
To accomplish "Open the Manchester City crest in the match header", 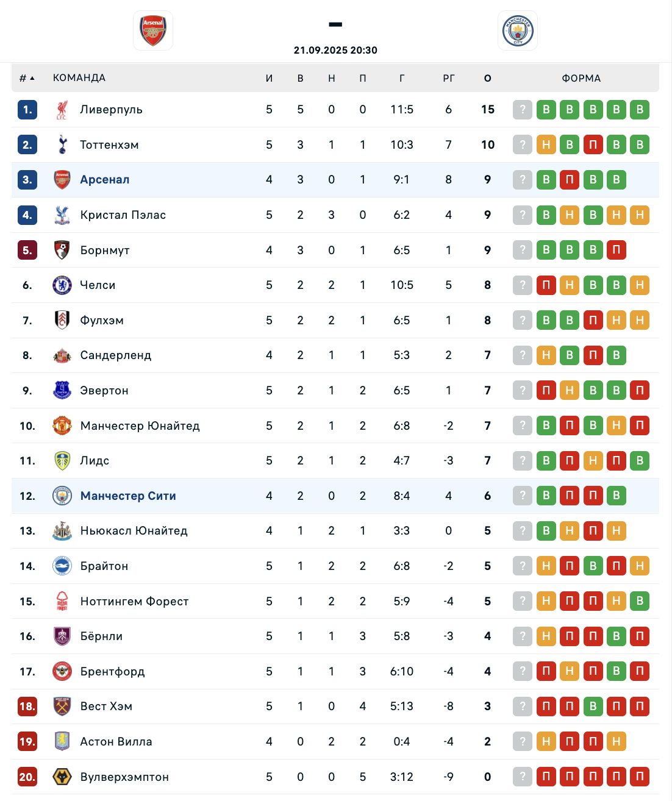I will [518, 30].
